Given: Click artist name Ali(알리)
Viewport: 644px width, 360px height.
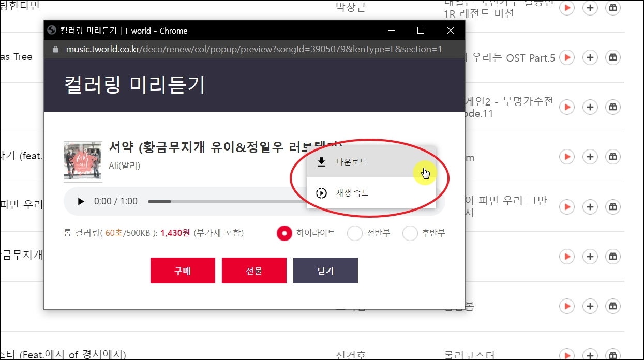Looking at the screenshot, I should coord(125,166).
